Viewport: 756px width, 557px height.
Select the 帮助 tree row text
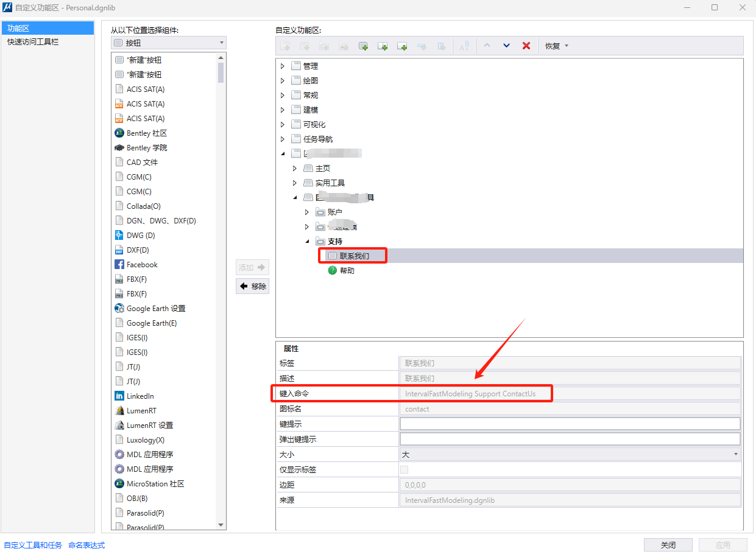[347, 270]
